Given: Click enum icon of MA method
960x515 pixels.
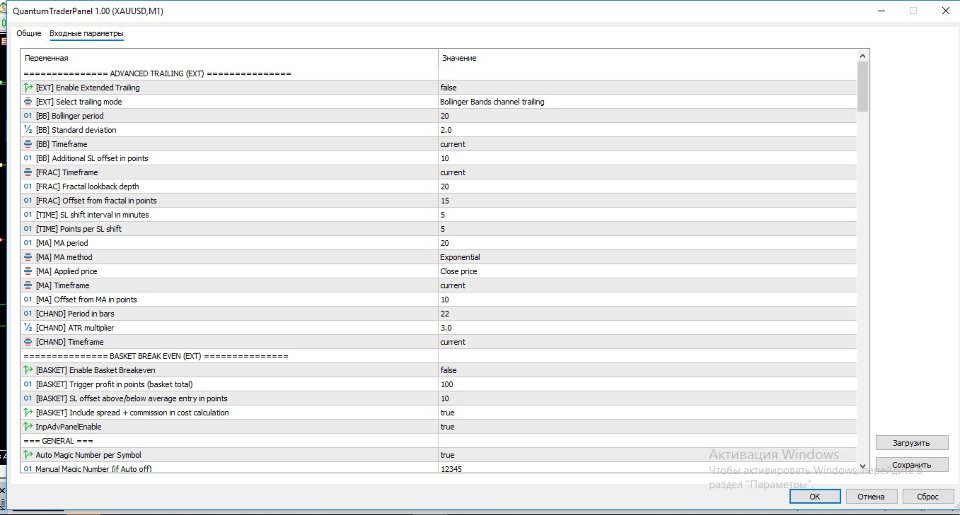Looking at the screenshot, I should pyautogui.click(x=28, y=257).
